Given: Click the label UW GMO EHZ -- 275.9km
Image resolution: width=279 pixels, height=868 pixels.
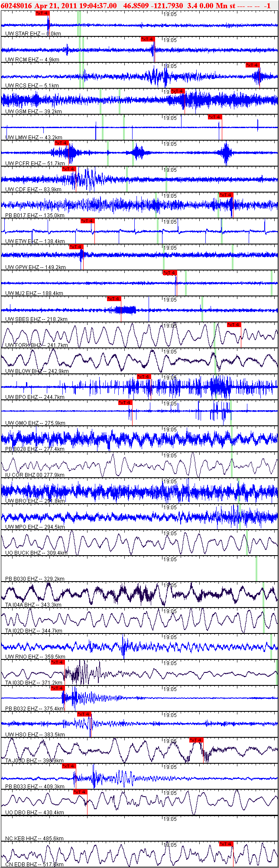Looking at the screenshot, I should pyautogui.click(x=36, y=423).
